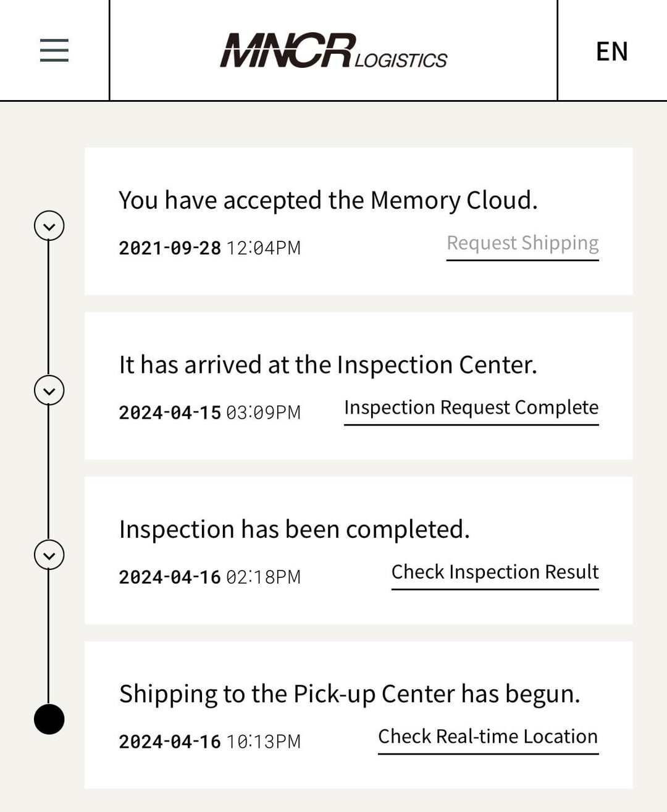667x812 pixels.
Task: Open the EN language selector
Action: 611,51
